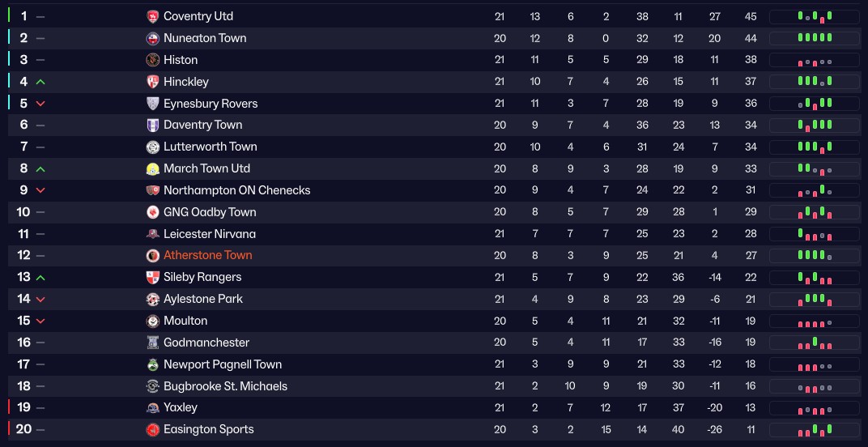868x447 pixels.
Task: Click Nuneaton Town's form indicator bars
Action: [814, 38]
